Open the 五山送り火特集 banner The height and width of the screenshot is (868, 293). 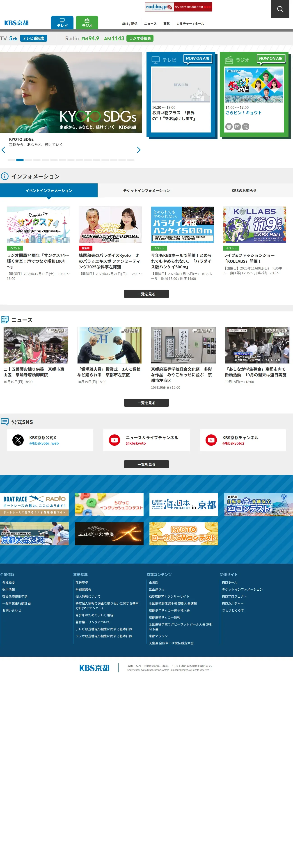tap(109, 534)
